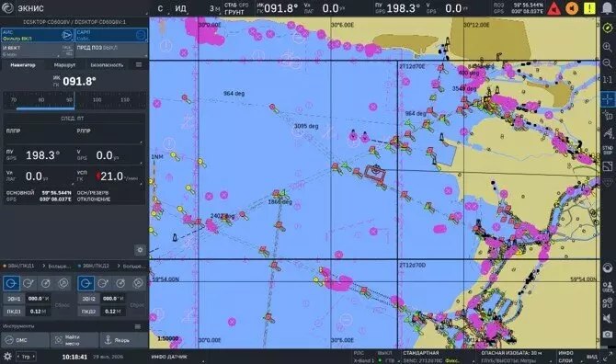The height and width of the screenshot is (364, 616).
Task: Select EBL1 fourth mode icon
Action: click(63, 283)
